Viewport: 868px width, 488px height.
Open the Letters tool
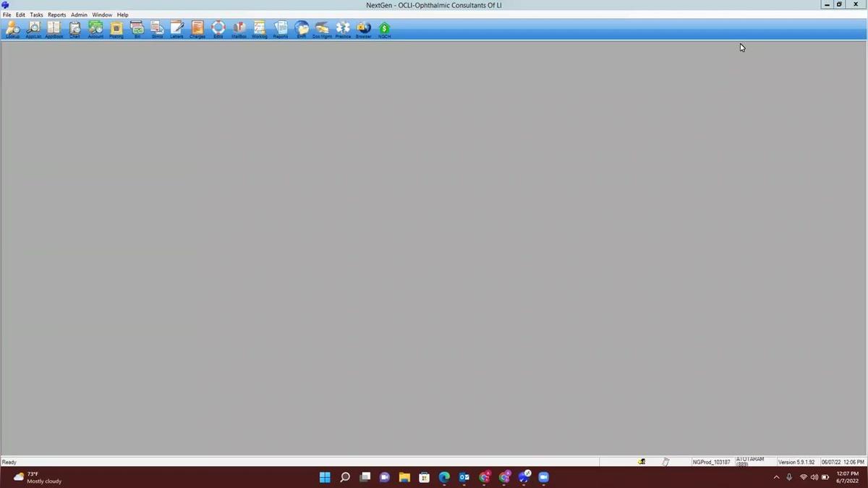pyautogui.click(x=176, y=29)
